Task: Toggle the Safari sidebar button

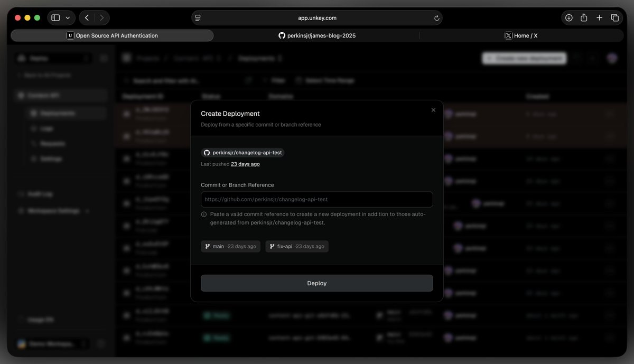Action: 55,17
